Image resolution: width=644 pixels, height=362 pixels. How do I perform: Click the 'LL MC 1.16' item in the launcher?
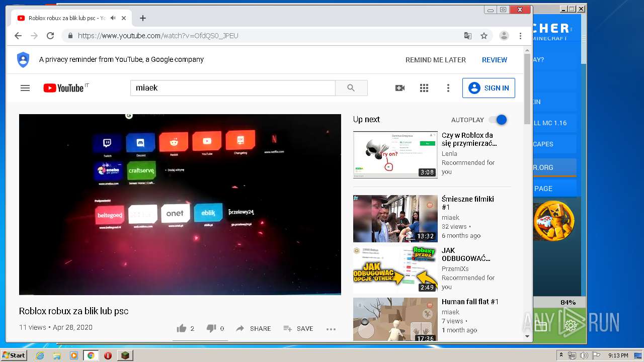pos(554,123)
